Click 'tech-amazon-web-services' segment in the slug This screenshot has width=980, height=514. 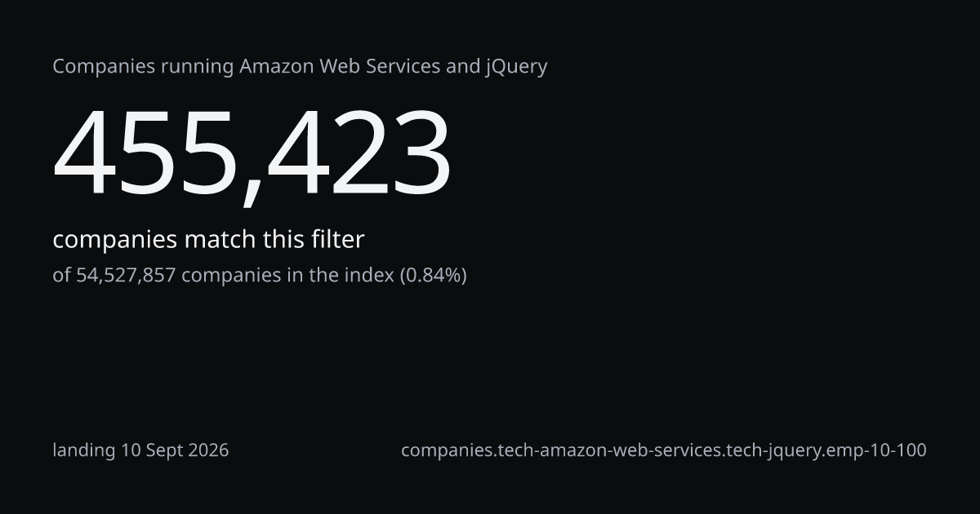pyautogui.click(x=611, y=450)
